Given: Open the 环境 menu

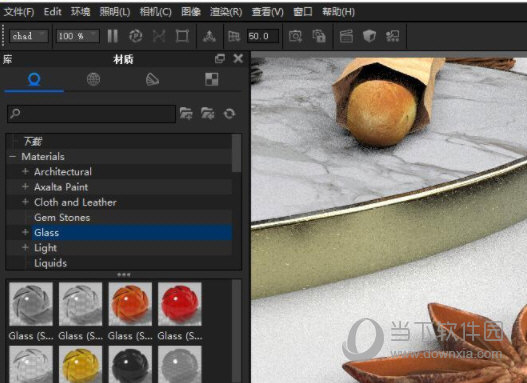Looking at the screenshot, I should click(x=81, y=12).
